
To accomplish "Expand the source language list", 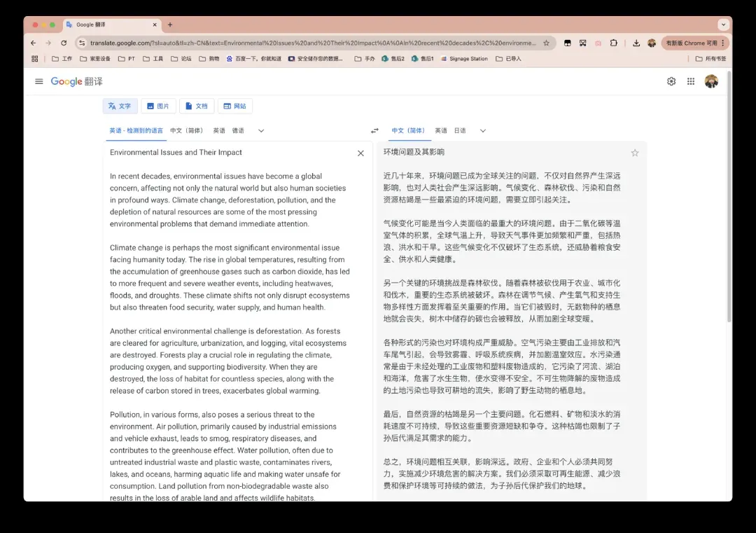I will pyautogui.click(x=261, y=131).
